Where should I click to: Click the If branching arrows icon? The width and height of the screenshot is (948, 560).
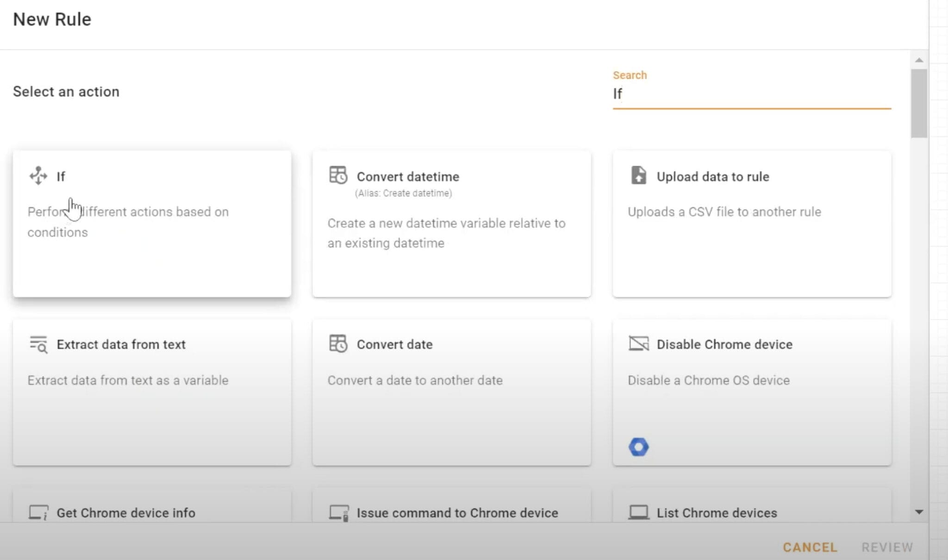[38, 176]
